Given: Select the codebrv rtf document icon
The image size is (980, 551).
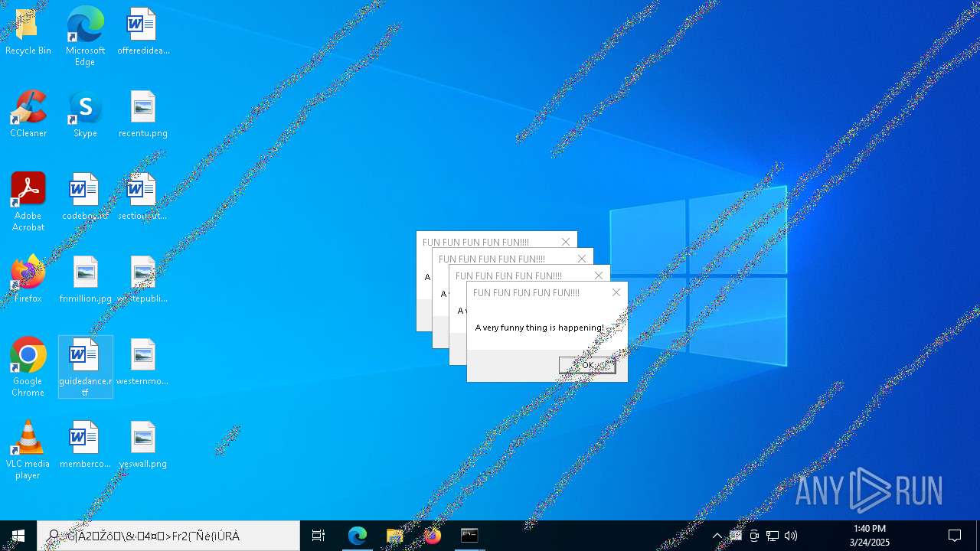Looking at the screenshot, I should point(85,197).
